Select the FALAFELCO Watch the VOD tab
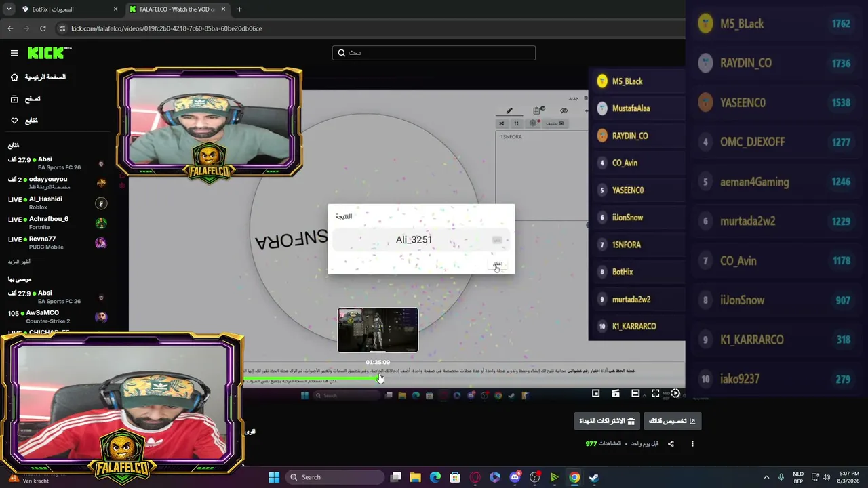This screenshot has height=488, width=868. 178,9
